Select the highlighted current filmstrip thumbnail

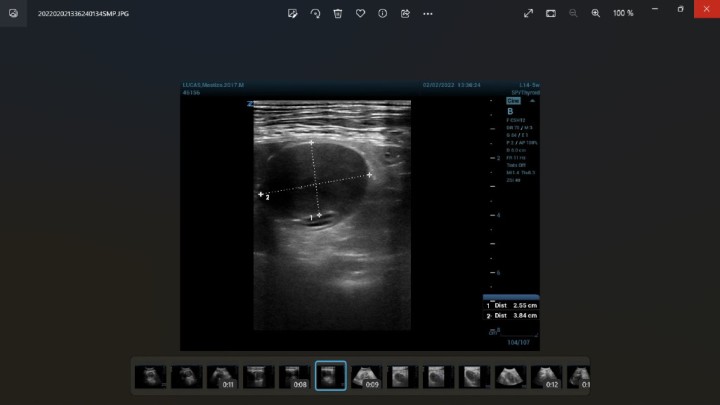[x=330, y=376]
